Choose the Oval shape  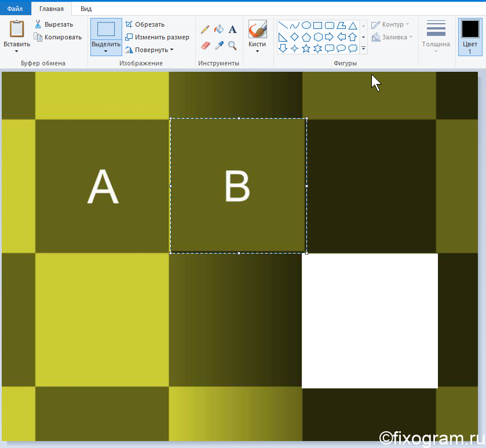pos(306,25)
